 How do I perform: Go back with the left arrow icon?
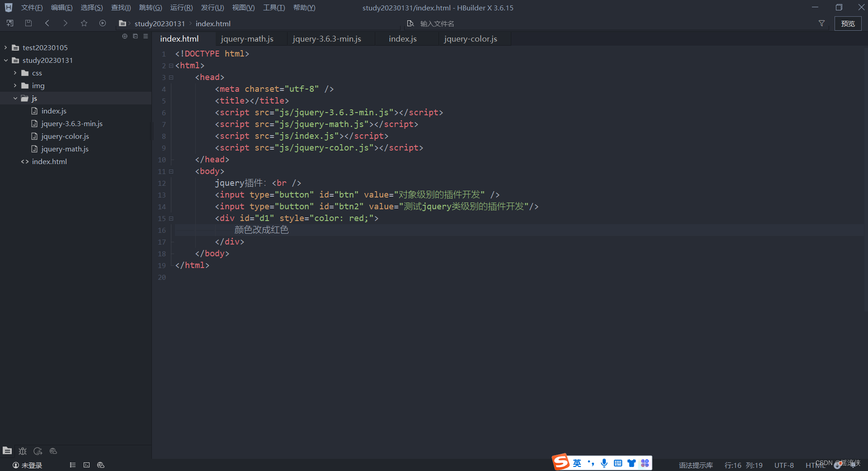(47, 23)
